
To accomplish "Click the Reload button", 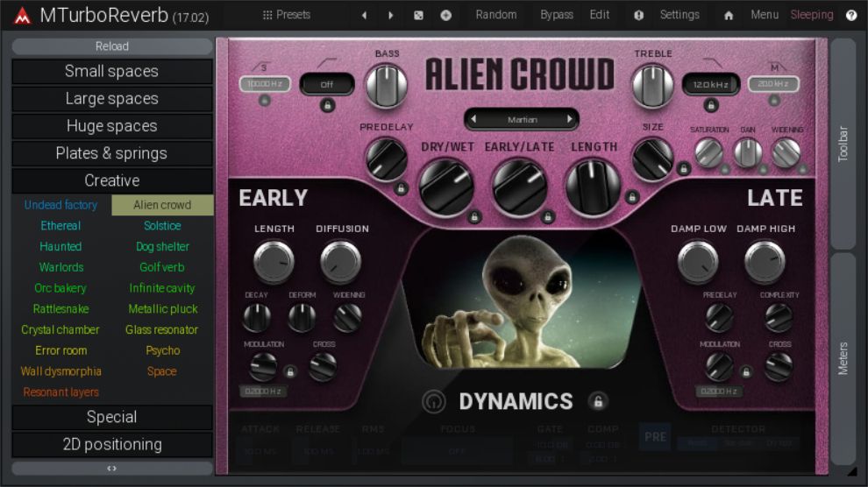I will click(112, 46).
